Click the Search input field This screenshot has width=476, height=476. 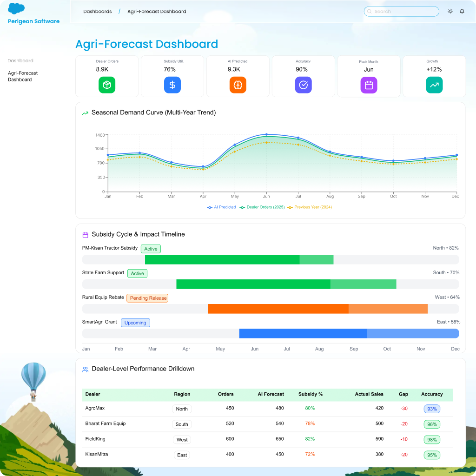[x=402, y=11]
